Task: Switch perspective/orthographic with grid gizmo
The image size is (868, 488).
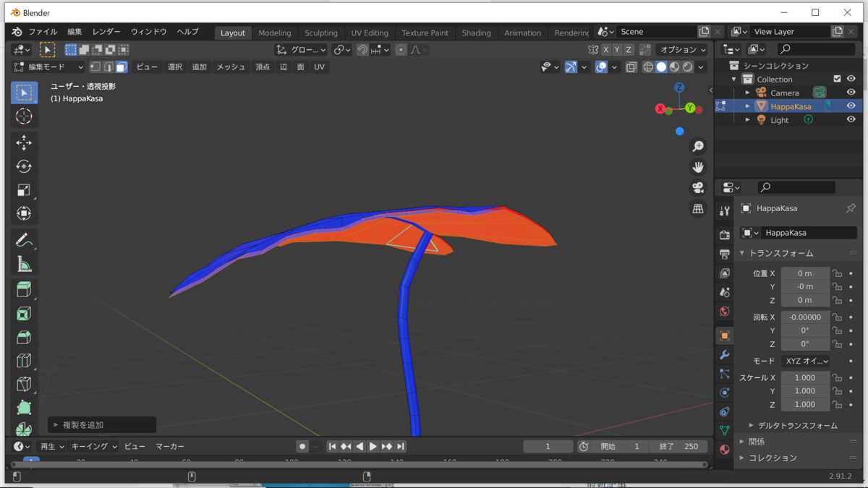Action: [698, 209]
